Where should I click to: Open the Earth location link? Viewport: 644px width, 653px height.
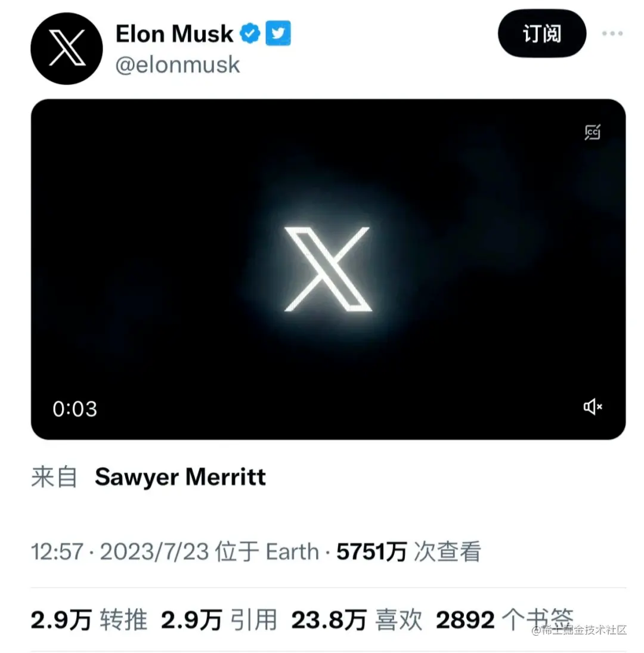pos(292,552)
